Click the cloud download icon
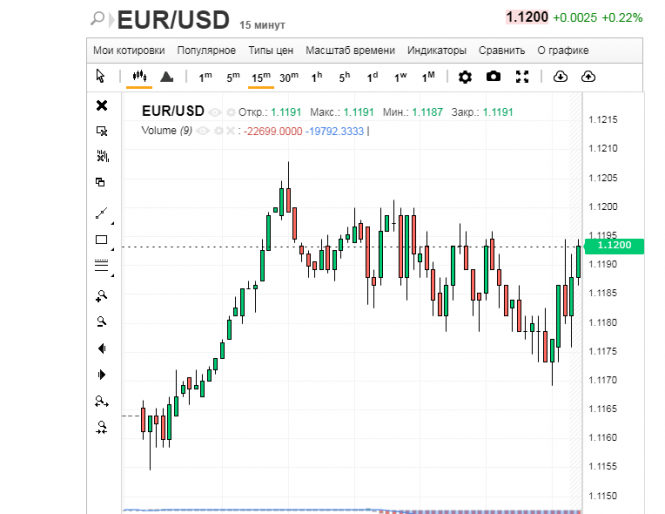The height and width of the screenshot is (514, 665). 560,77
